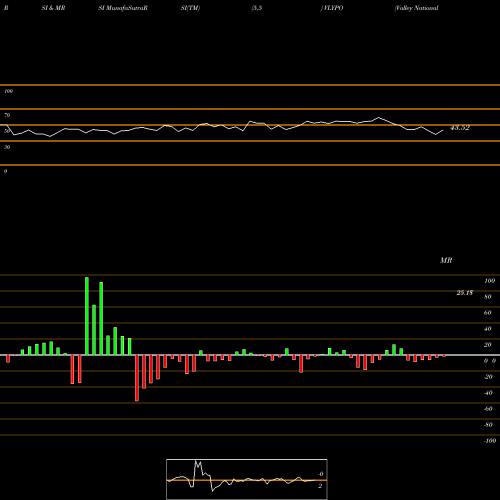Click the RSI axis label 100
This screenshot has height=500, width=500.
(x=8, y=91)
